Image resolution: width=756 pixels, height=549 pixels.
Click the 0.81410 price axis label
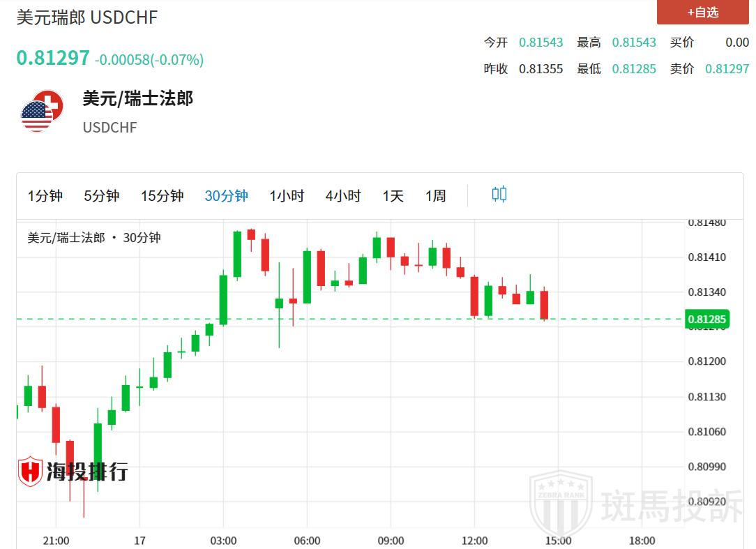coord(706,257)
